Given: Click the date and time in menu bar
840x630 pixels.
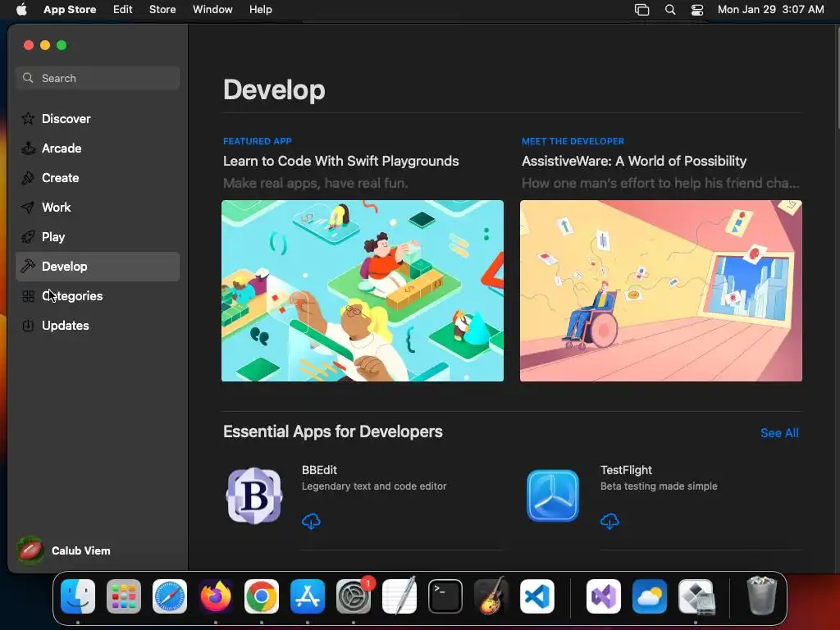Looking at the screenshot, I should click(x=770, y=9).
